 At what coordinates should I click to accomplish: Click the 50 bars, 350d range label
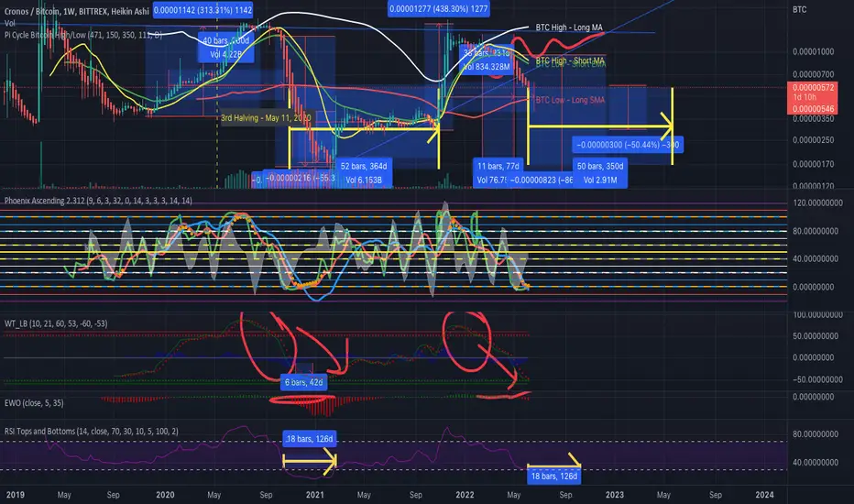coord(600,172)
